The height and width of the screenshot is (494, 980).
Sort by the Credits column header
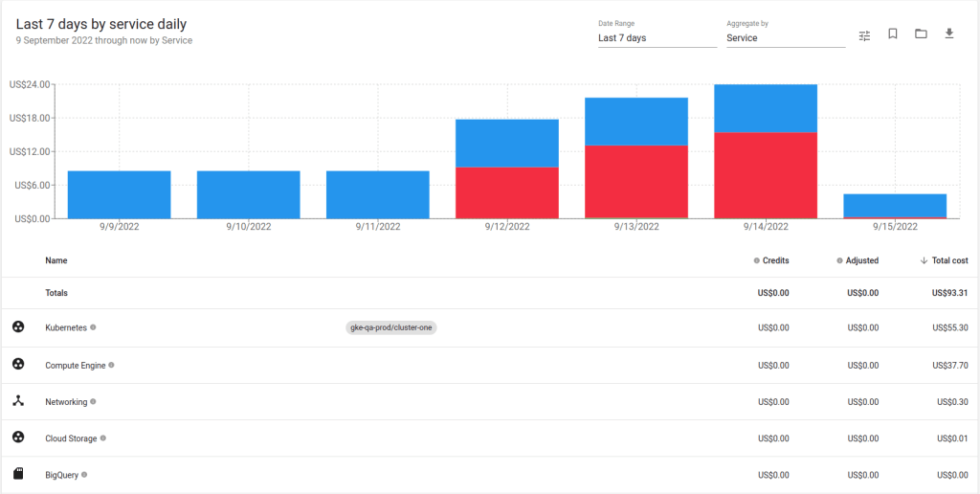(775, 260)
